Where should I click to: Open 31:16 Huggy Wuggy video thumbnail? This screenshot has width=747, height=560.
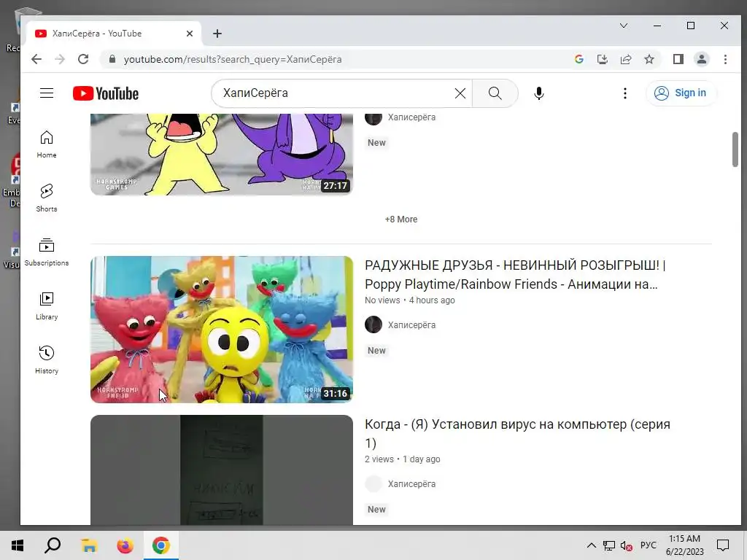tap(222, 330)
